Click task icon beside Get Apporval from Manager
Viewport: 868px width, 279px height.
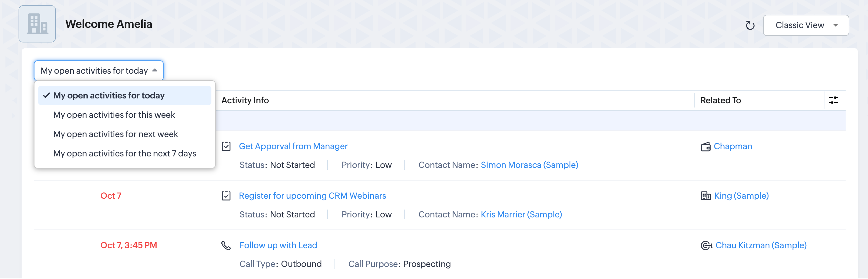tap(226, 146)
